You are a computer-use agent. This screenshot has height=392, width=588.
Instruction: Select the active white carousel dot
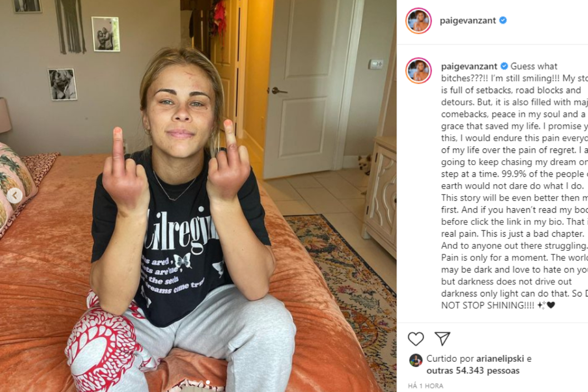point(207,382)
